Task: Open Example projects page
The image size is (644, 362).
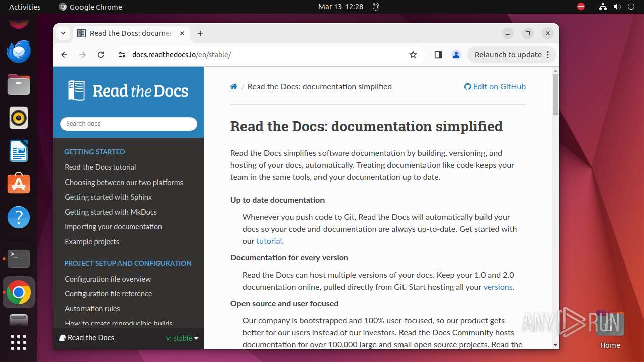Action: point(92,242)
